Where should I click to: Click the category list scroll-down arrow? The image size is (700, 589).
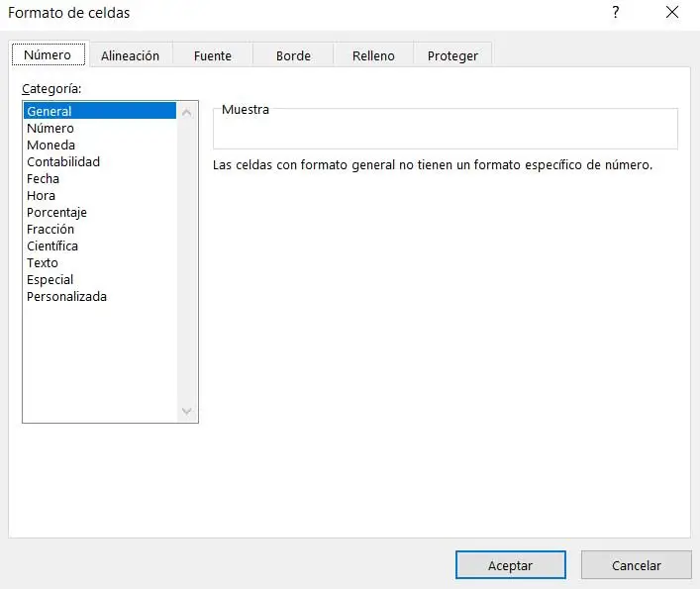187,411
